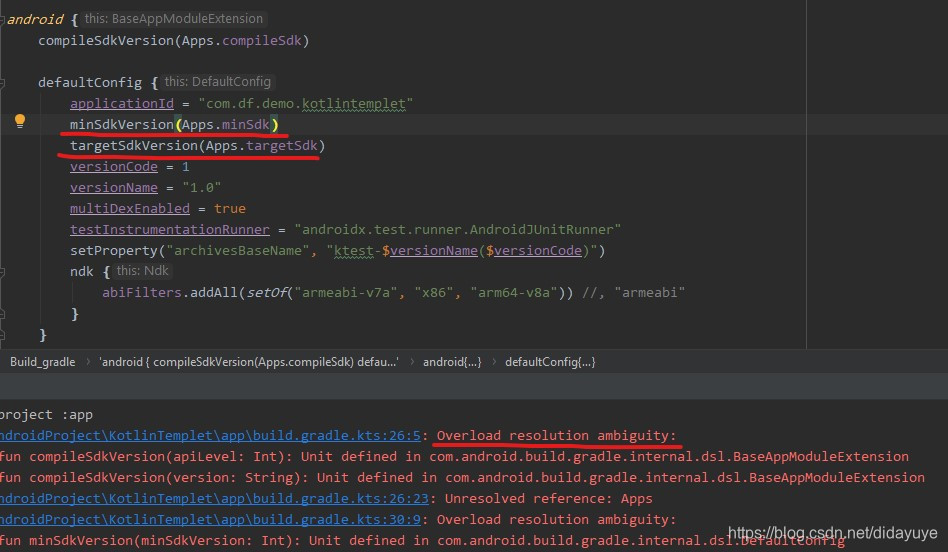Screen dimensions: 948x552
Task: Click the setOf function call
Action: pos(266,293)
